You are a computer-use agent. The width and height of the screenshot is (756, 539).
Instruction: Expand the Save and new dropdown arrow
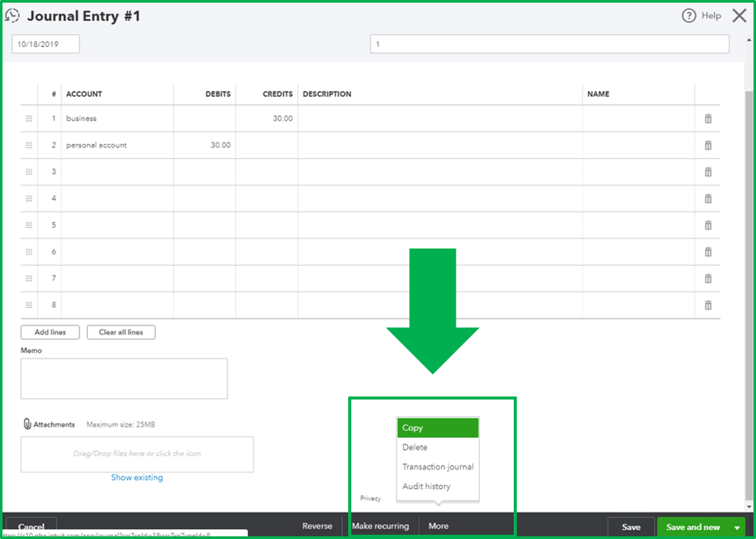[737, 528]
